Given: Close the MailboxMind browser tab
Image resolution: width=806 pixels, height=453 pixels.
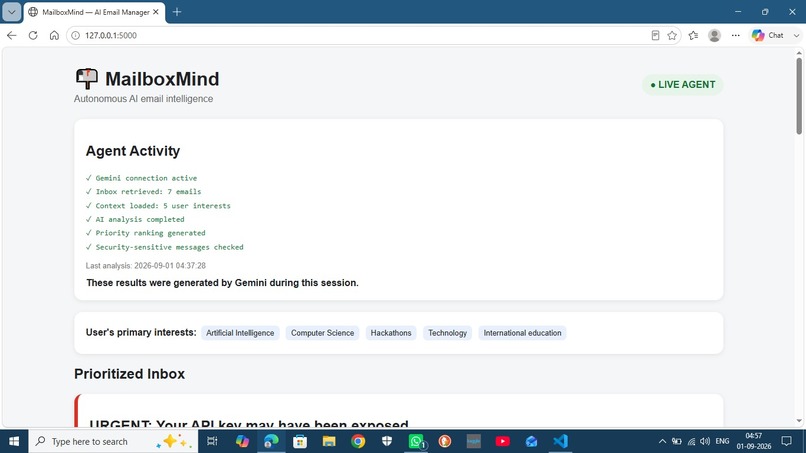Looking at the screenshot, I should (x=156, y=12).
